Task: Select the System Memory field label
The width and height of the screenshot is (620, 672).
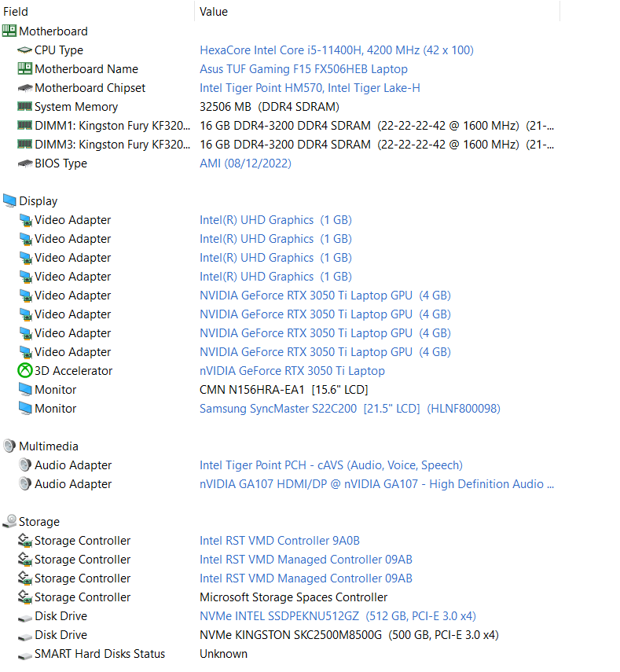Action: 76,107
